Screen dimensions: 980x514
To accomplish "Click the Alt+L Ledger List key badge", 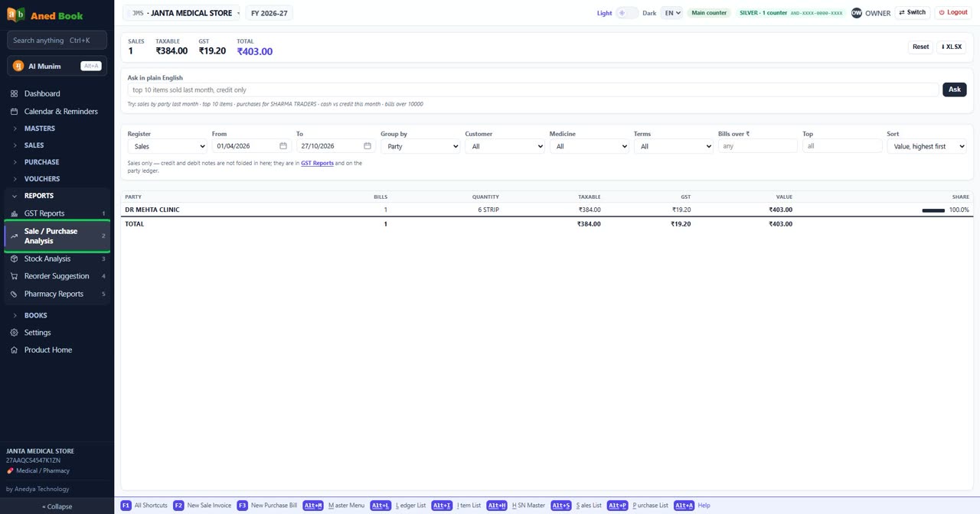I will (x=381, y=506).
